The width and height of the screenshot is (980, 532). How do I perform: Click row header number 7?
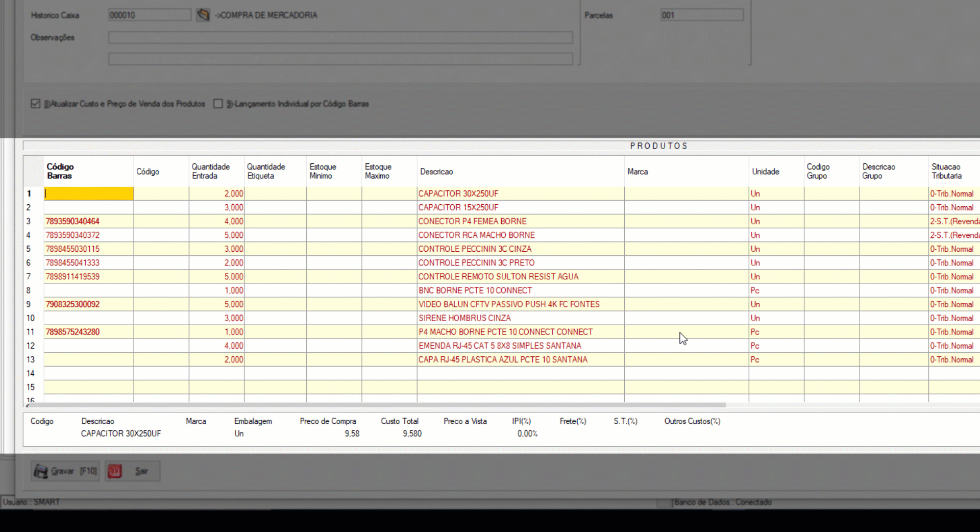pyautogui.click(x=29, y=277)
